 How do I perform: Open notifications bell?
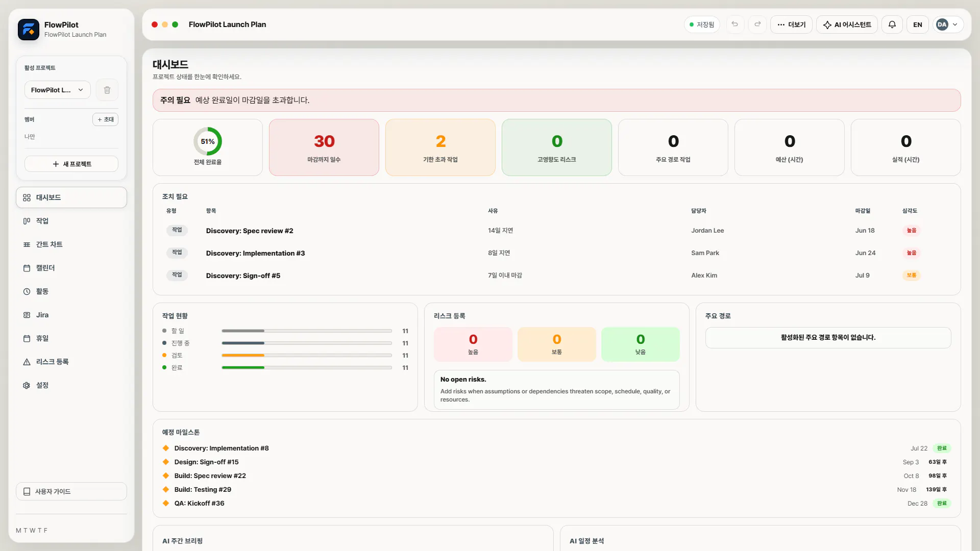click(x=892, y=24)
